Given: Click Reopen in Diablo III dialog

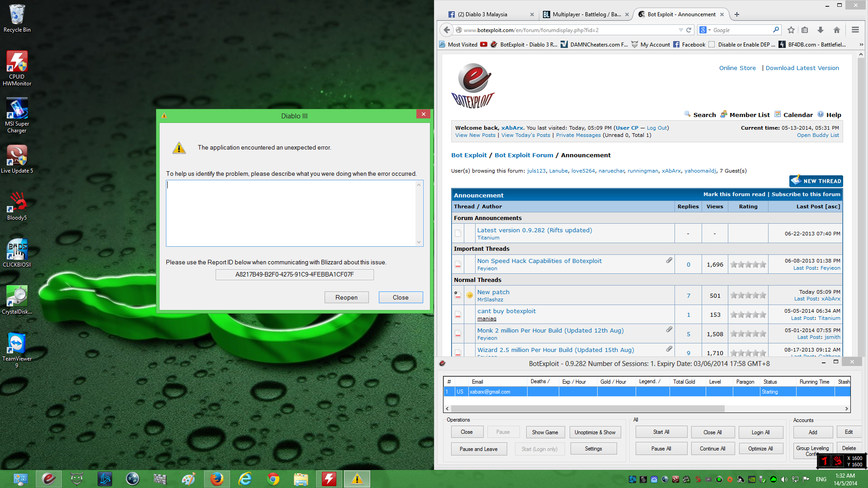Looking at the screenshot, I should 346,297.
